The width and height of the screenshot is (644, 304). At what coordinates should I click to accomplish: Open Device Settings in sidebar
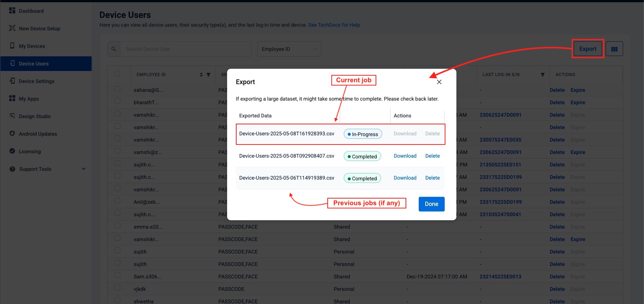tap(37, 81)
